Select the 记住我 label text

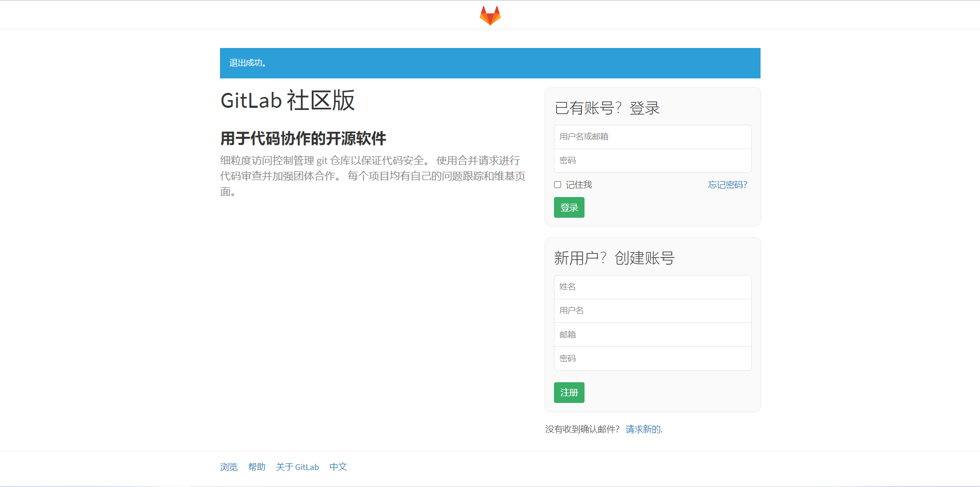[x=579, y=185]
